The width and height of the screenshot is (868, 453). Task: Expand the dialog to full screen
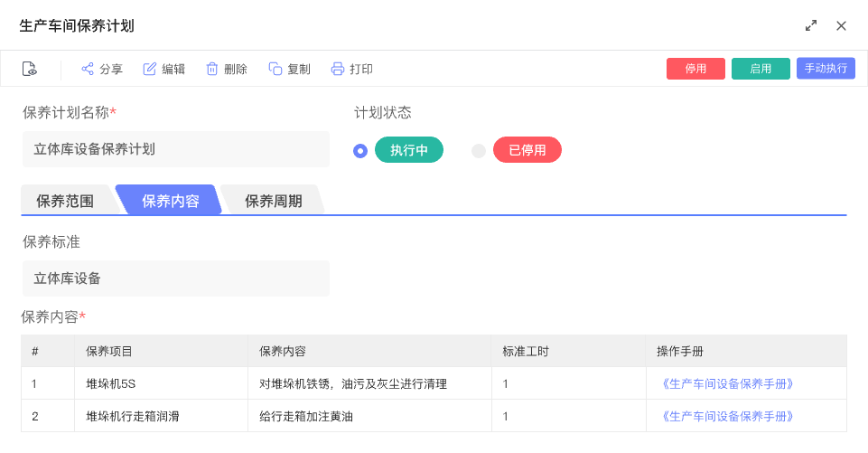811,25
